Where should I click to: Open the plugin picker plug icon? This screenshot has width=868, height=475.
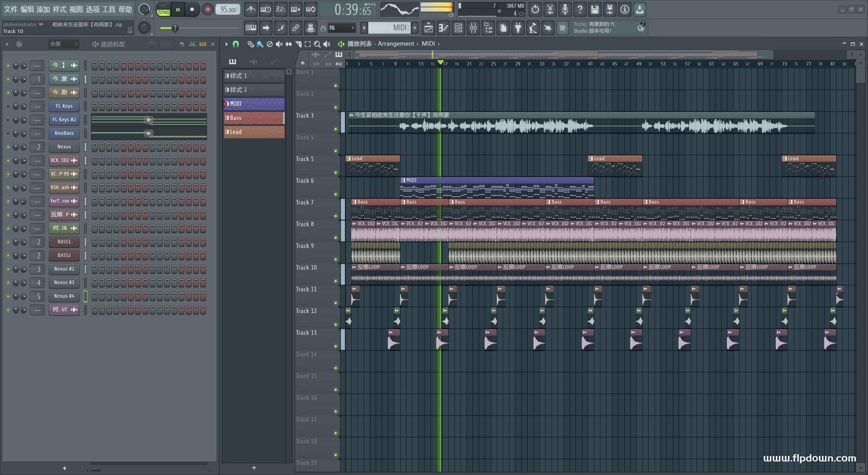coord(518,28)
